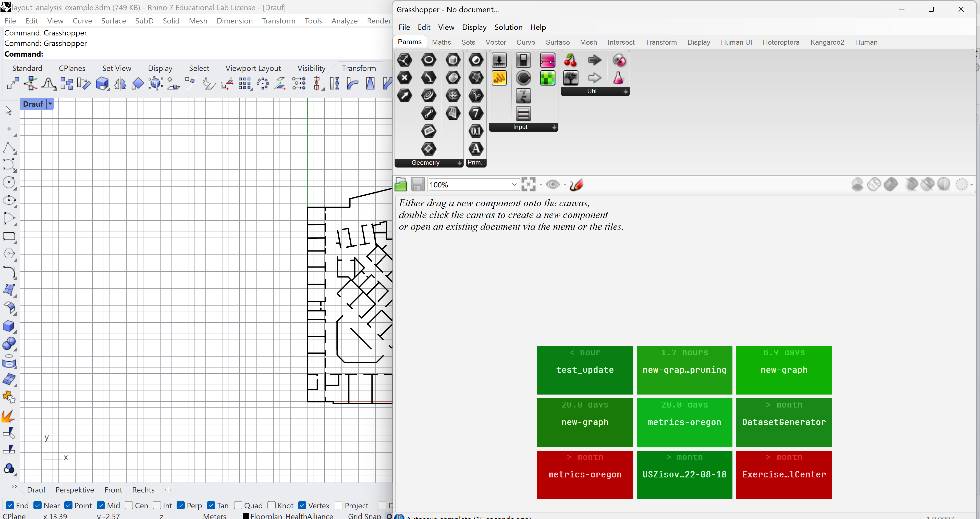Open the metrics-oregon recent document tile
Image resolution: width=980 pixels, height=519 pixels.
pos(684,422)
